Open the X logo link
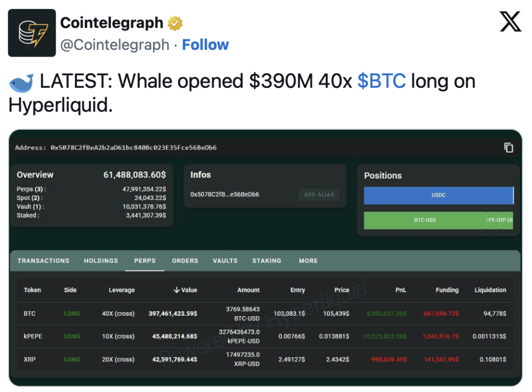 (x=510, y=21)
